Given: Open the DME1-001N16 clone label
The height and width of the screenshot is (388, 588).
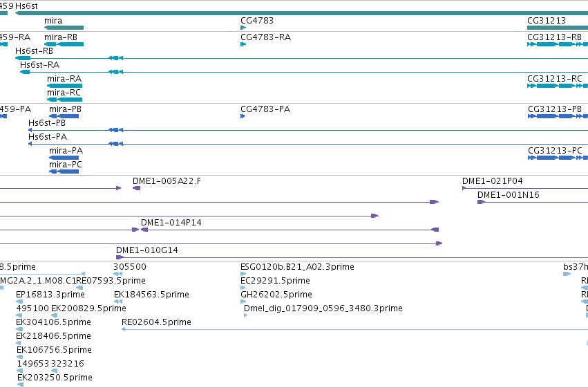Looking at the screenshot, I should point(508,195).
